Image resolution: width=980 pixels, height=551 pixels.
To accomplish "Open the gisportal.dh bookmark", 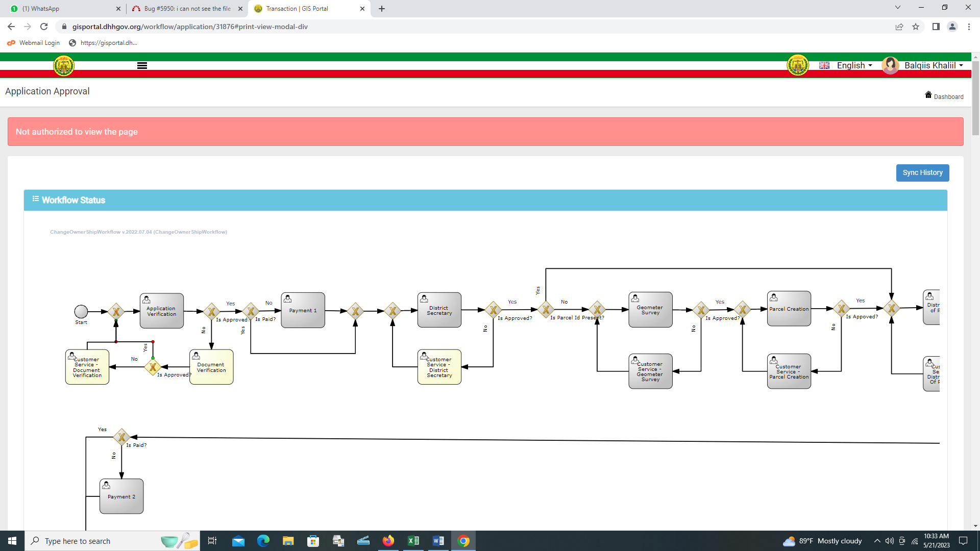I will (x=103, y=43).
